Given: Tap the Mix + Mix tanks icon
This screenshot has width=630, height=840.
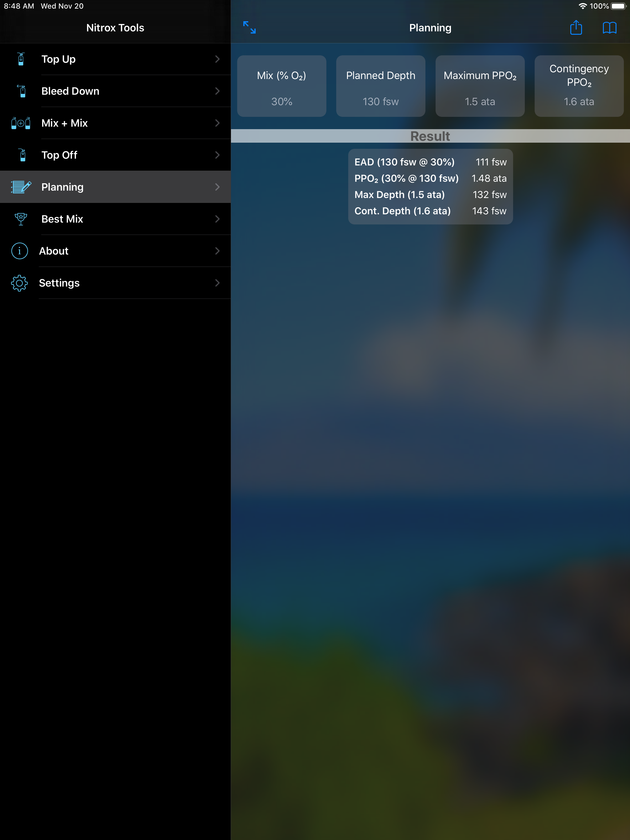Looking at the screenshot, I should tap(21, 123).
